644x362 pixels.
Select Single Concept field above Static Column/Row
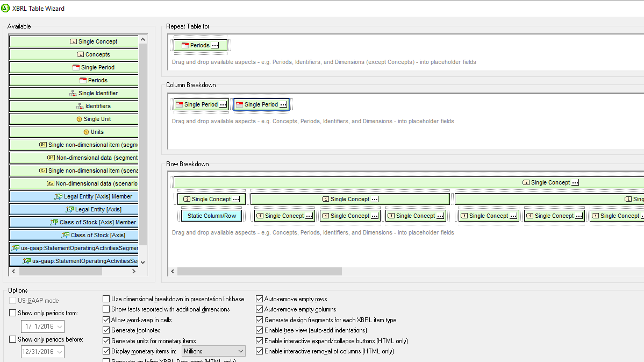[211, 199]
